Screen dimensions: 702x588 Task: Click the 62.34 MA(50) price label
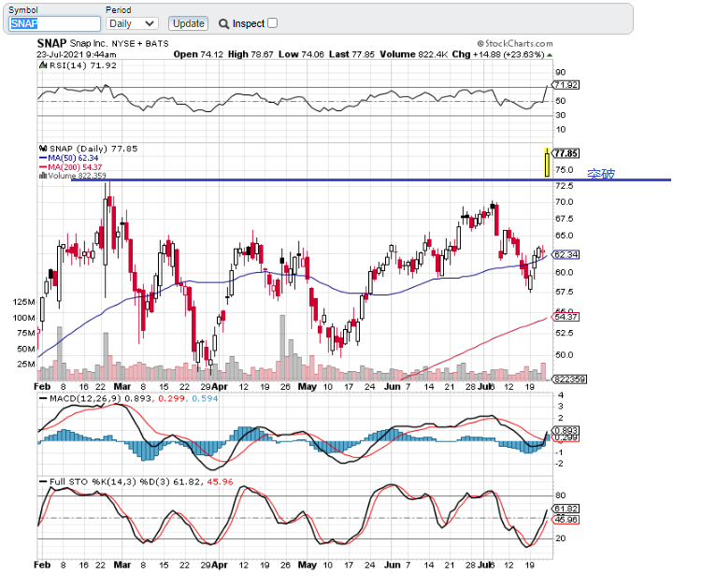coord(566,254)
